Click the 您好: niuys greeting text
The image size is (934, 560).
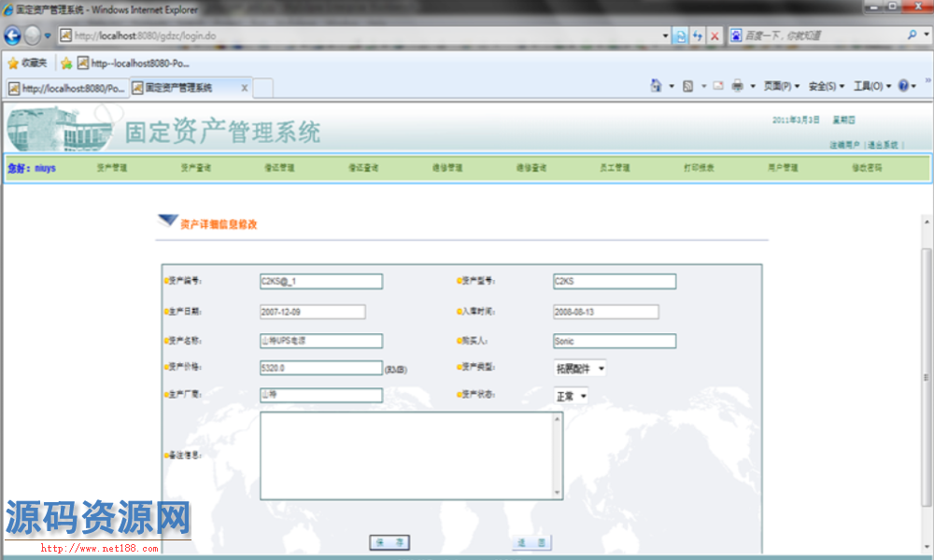coord(32,168)
